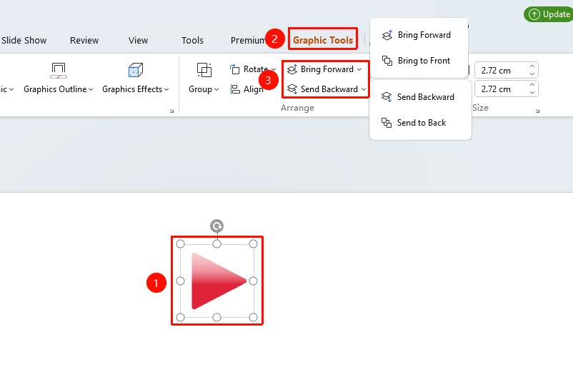Expand the Graphics Effects dropdown arrow

pos(166,89)
